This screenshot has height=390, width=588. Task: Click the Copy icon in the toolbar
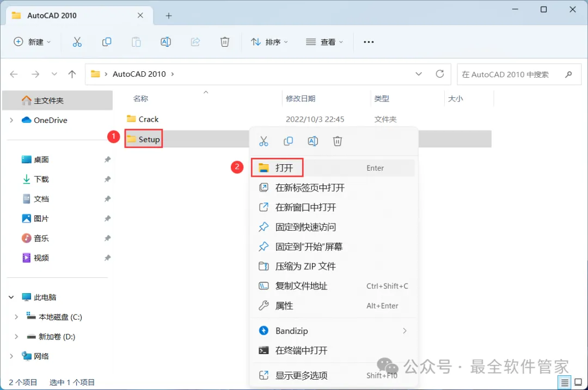click(x=107, y=42)
